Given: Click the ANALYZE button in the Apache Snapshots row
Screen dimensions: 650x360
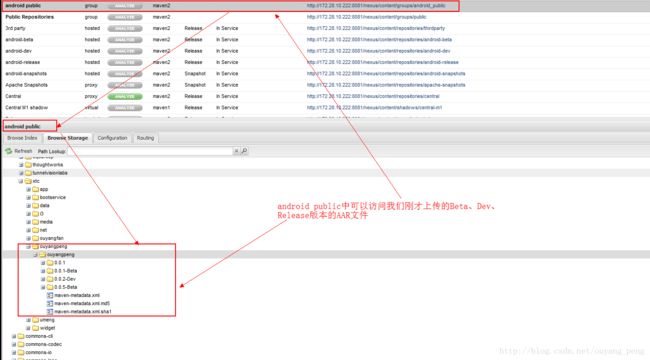Looking at the screenshot, I should coord(125,85).
